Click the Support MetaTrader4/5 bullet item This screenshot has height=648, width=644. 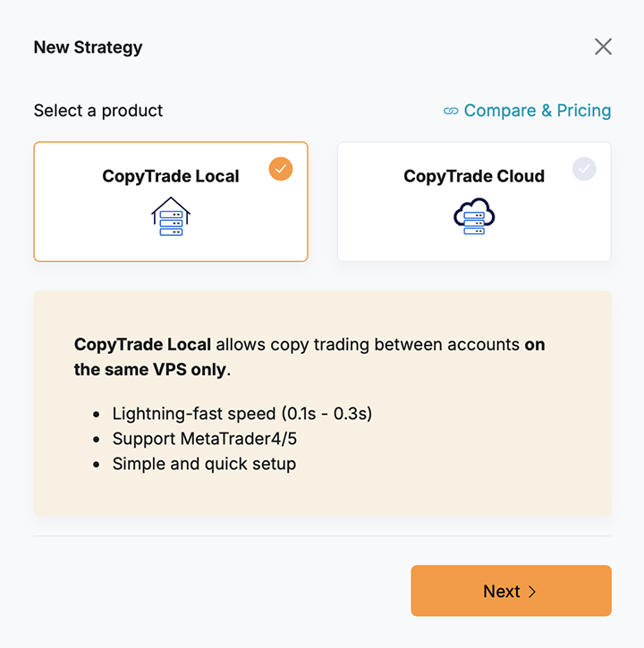click(x=205, y=439)
